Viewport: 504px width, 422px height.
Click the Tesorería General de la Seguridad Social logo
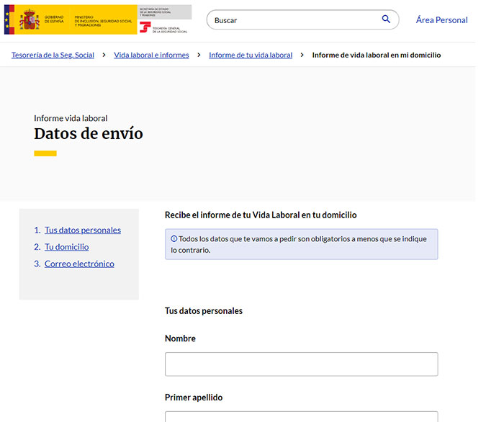164,27
